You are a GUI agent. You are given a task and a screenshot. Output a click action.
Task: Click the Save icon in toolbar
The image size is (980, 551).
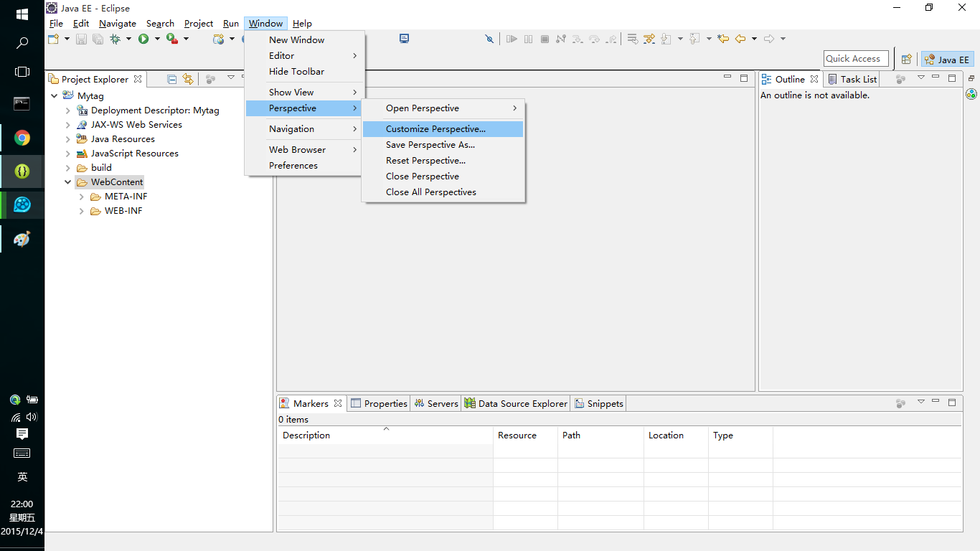[81, 39]
